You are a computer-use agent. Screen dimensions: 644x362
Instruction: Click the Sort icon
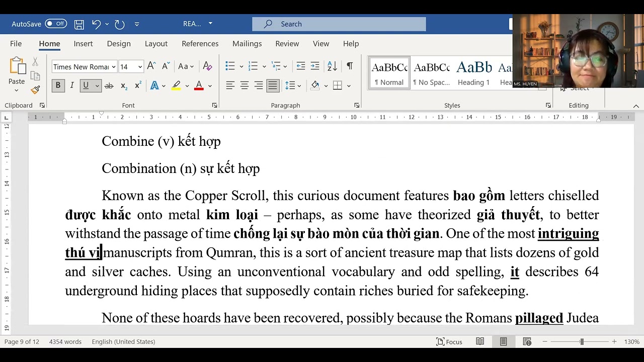[332, 66]
